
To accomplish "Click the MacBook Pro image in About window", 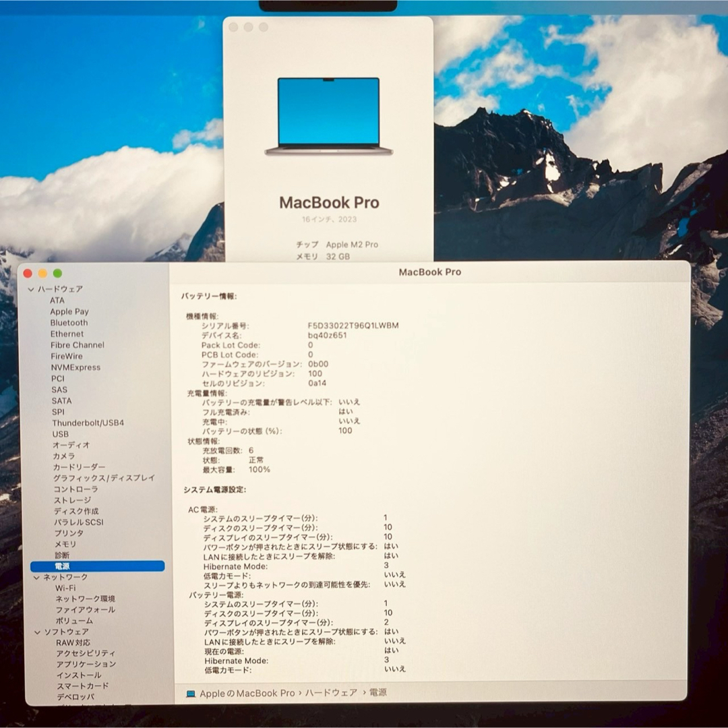I will point(329,116).
